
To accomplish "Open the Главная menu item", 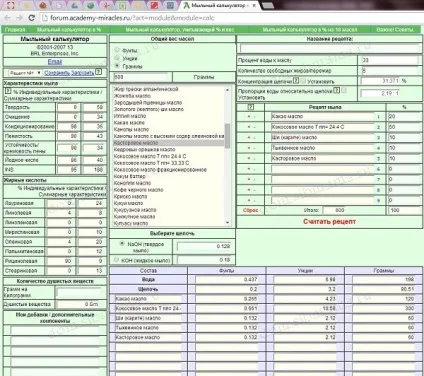I will tap(15, 30).
